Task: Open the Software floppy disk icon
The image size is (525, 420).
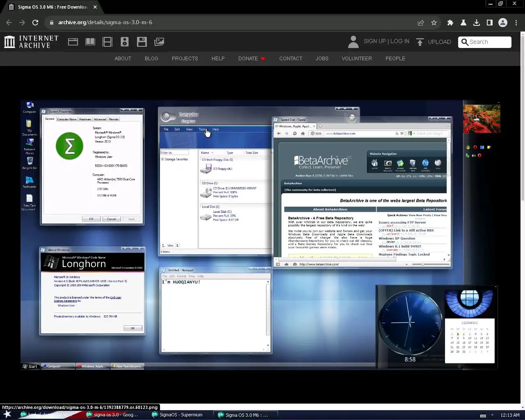Action: coord(142,42)
